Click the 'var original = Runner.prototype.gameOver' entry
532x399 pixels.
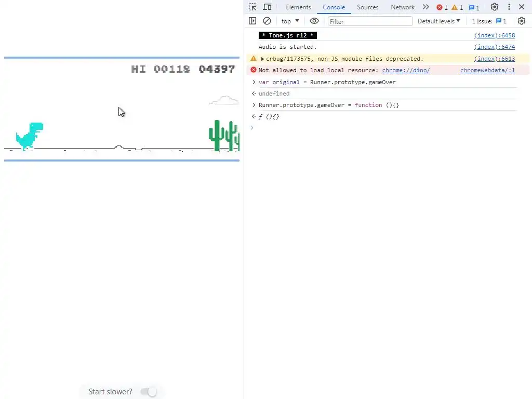coord(327,82)
